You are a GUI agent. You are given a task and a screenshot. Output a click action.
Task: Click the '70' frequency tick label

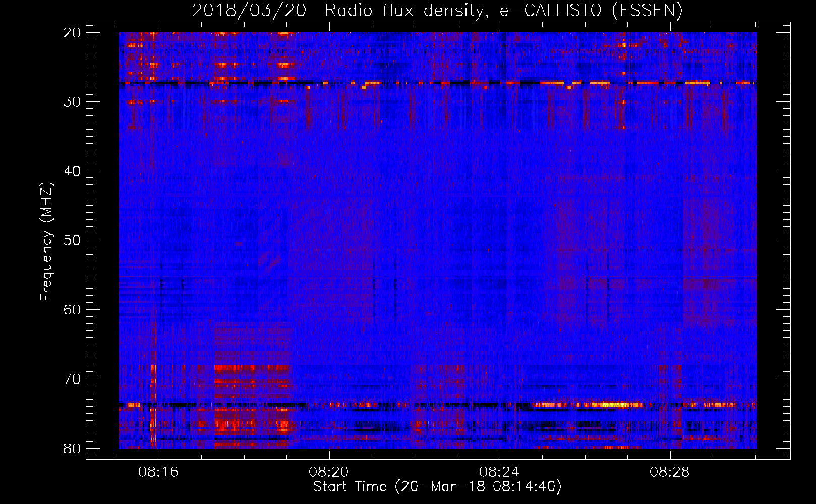point(73,379)
